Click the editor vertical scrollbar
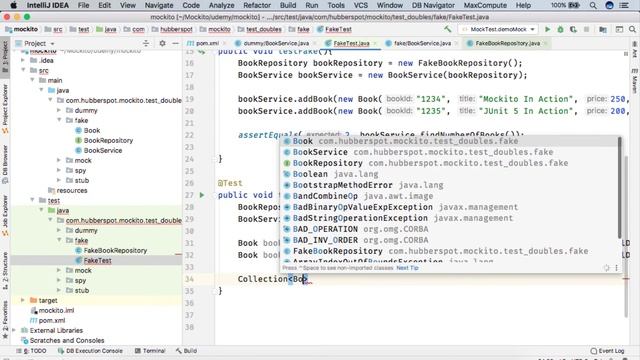 coord(626,237)
